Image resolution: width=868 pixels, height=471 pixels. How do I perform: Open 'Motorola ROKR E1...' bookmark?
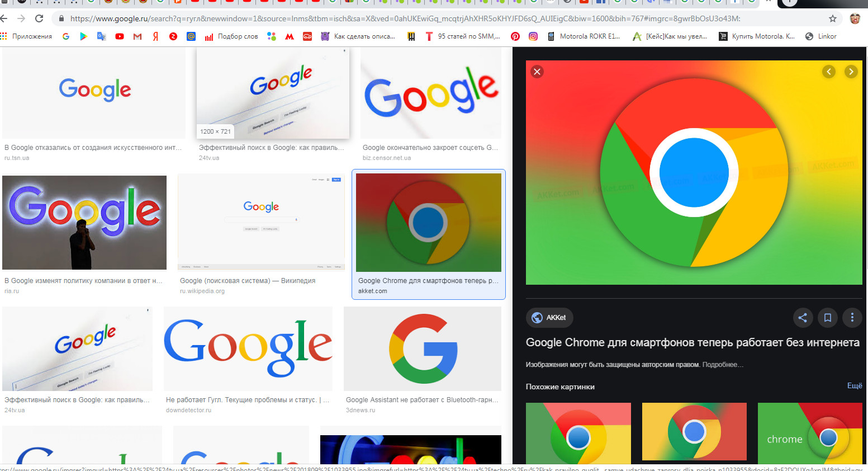[x=583, y=36]
